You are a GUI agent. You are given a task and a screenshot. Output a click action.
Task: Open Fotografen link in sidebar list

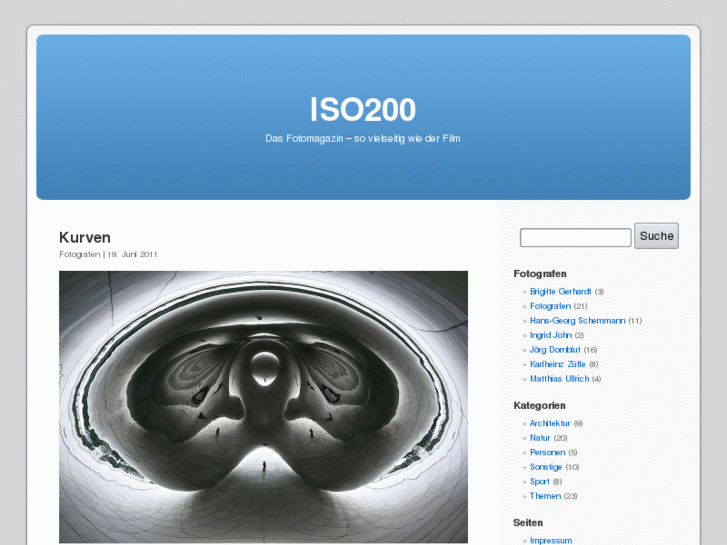tap(550, 306)
